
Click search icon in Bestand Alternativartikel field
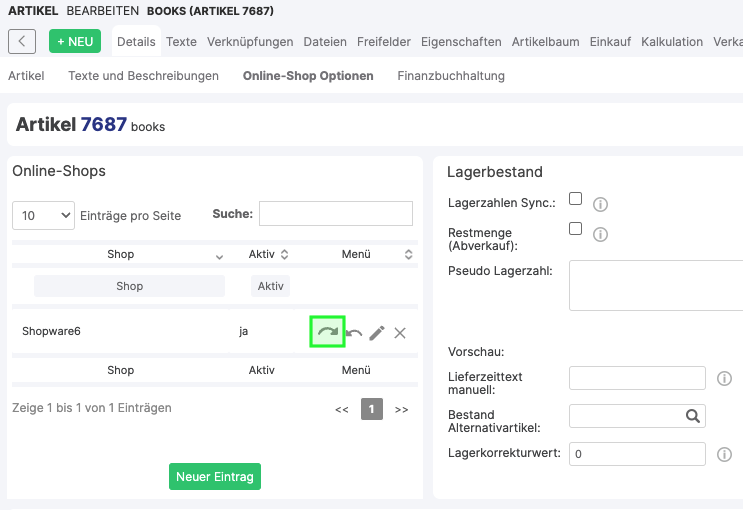tap(692, 416)
